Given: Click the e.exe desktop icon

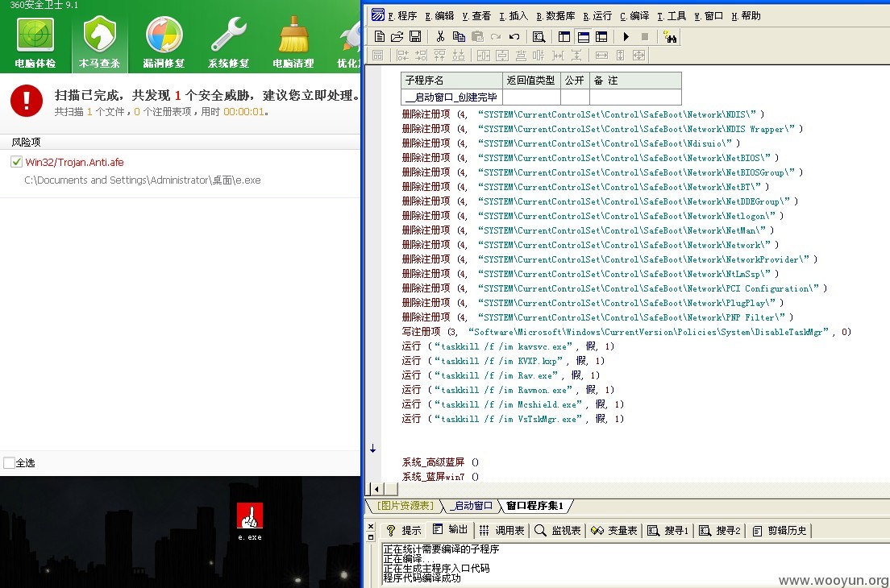Looking at the screenshot, I should click(x=250, y=522).
